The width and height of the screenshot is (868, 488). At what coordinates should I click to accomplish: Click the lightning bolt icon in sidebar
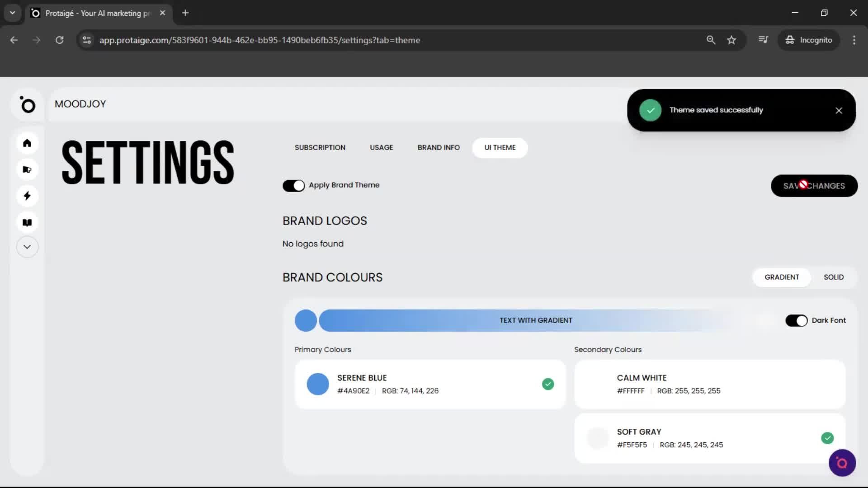point(27,196)
